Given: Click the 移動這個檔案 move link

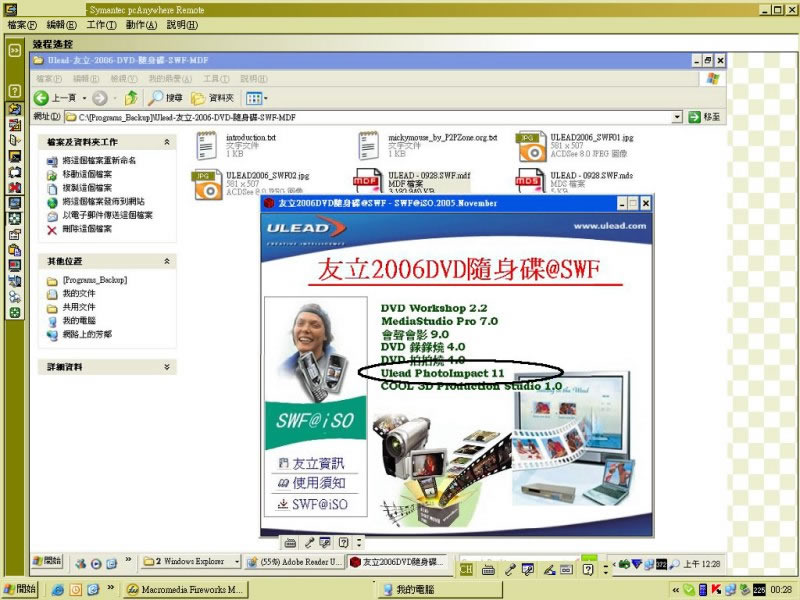Looking at the screenshot, I should click(x=87, y=174).
